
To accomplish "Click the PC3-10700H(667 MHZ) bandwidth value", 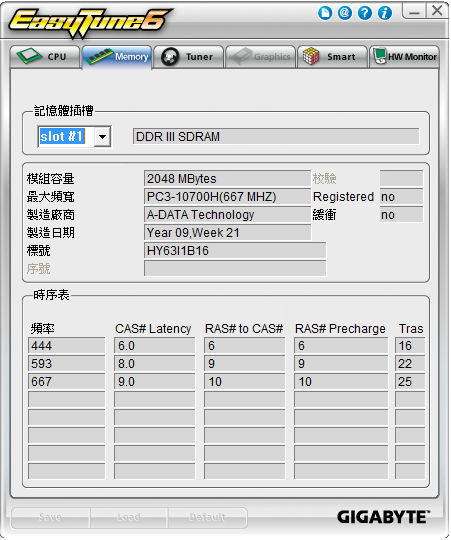I will (227, 197).
